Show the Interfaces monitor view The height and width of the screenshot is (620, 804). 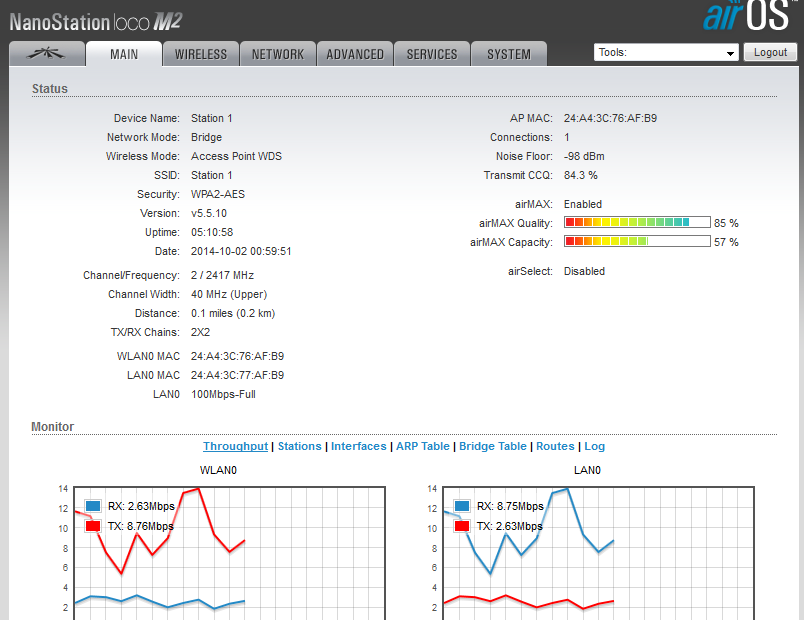click(x=358, y=446)
